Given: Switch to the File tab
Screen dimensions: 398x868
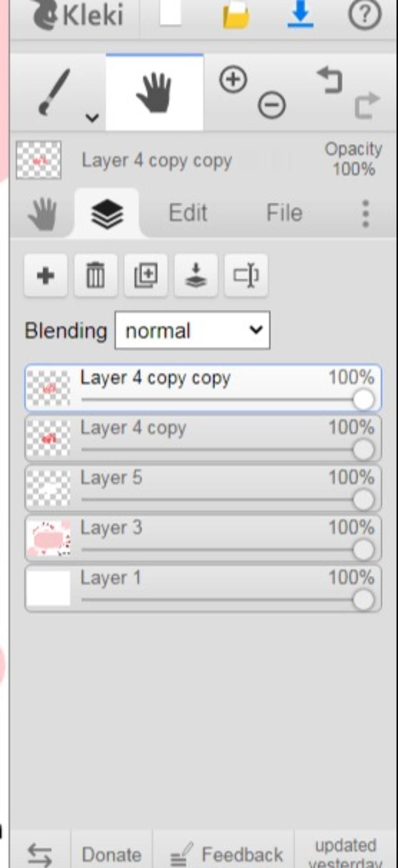Looking at the screenshot, I should pos(285,213).
